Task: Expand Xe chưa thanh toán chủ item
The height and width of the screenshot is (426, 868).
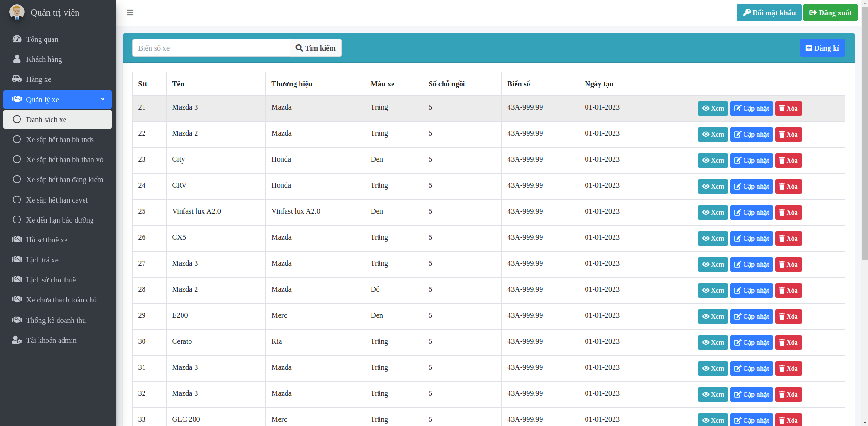Action: 61,300
